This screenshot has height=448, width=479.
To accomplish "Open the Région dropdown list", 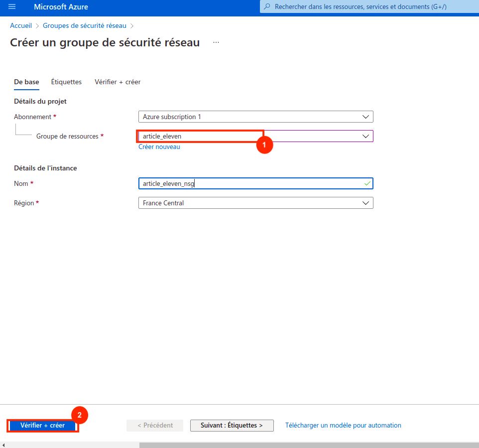I will pyautogui.click(x=365, y=203).
